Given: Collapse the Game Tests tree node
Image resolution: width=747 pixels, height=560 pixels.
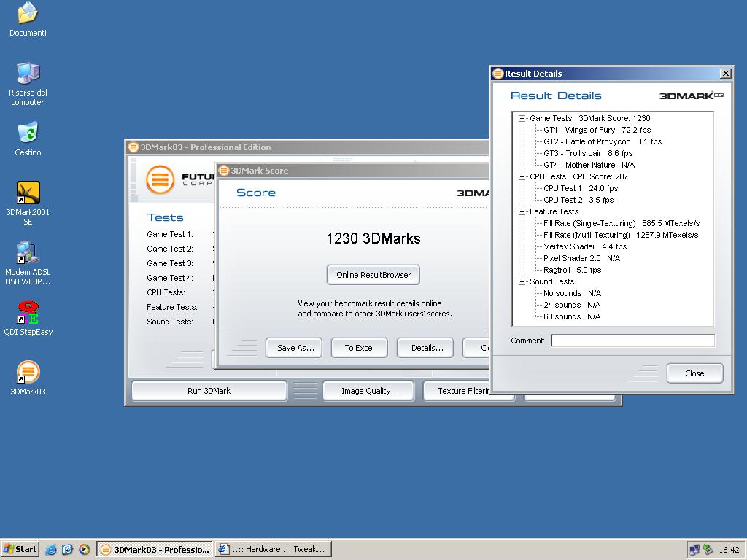Looking at the screenshot, I should tap(522, 118).
